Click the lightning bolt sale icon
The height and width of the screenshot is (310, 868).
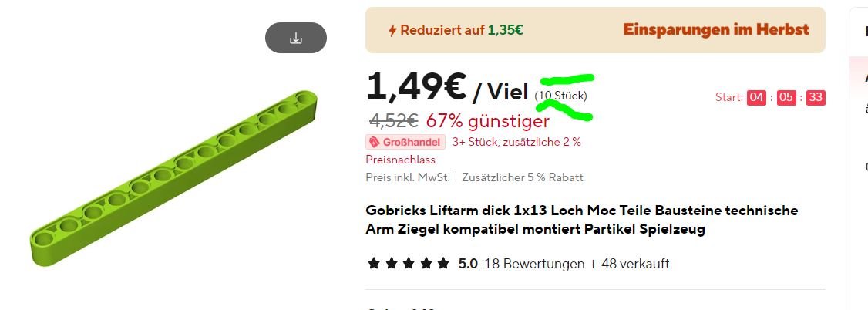pos(392,30)
